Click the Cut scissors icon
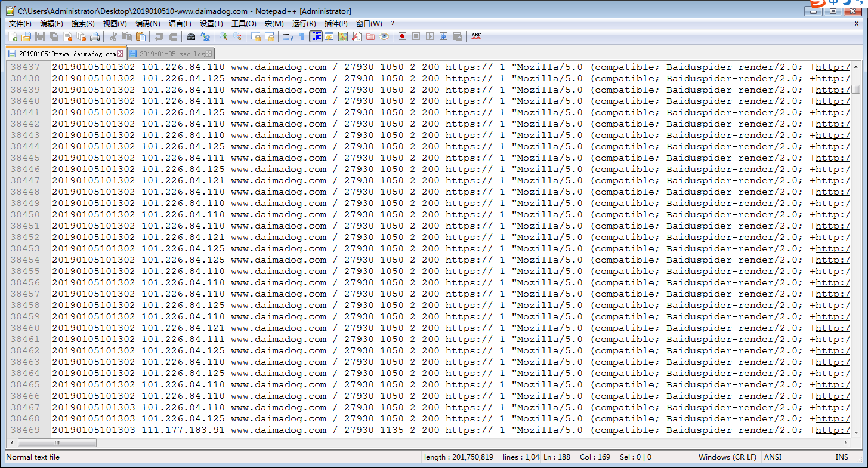Image resolution: width=868 pixels, height=468 pixels. coord(113,36)
